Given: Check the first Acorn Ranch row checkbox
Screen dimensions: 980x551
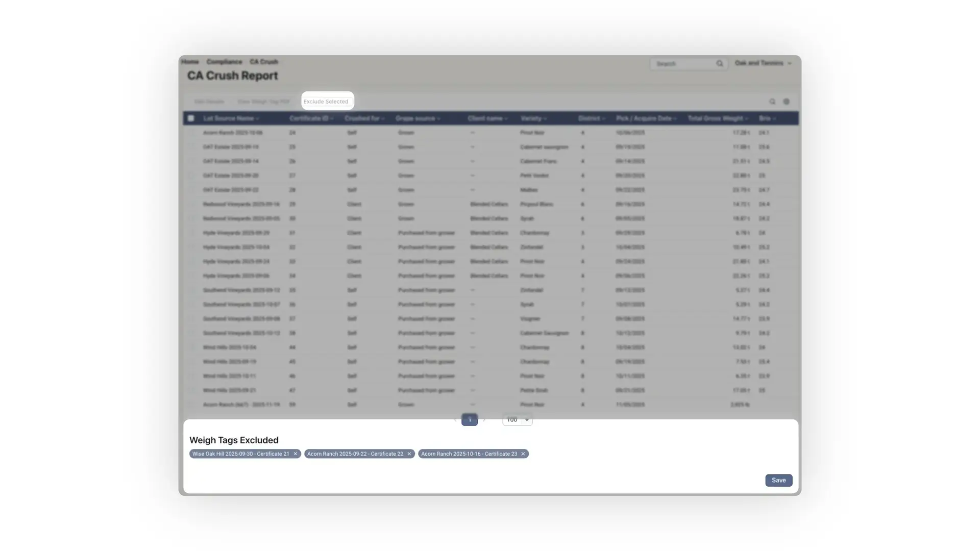Looking at the screenshot, I should 191,132.
